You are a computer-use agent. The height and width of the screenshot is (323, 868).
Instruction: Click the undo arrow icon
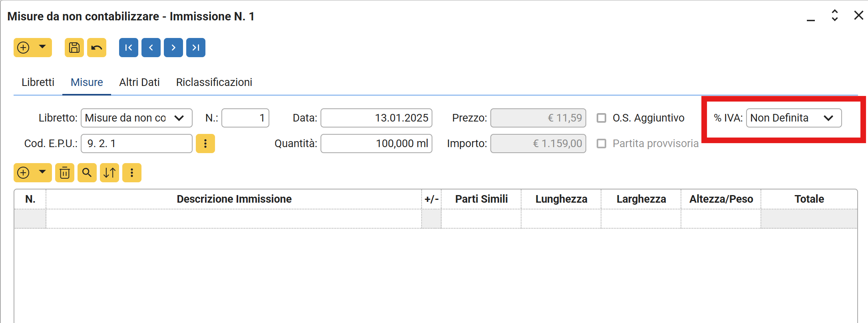tap(97, 48)
